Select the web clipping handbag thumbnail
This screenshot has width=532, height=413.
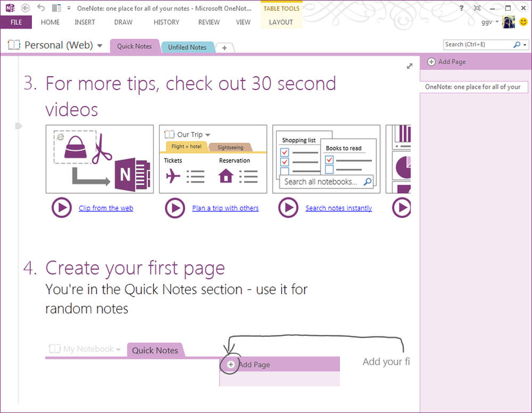(100, 159)
